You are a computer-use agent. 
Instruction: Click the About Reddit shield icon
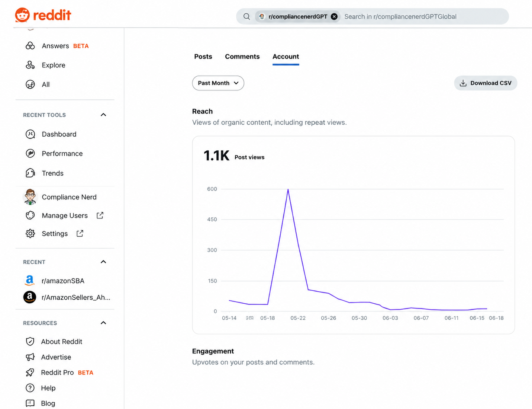[30, 341]
